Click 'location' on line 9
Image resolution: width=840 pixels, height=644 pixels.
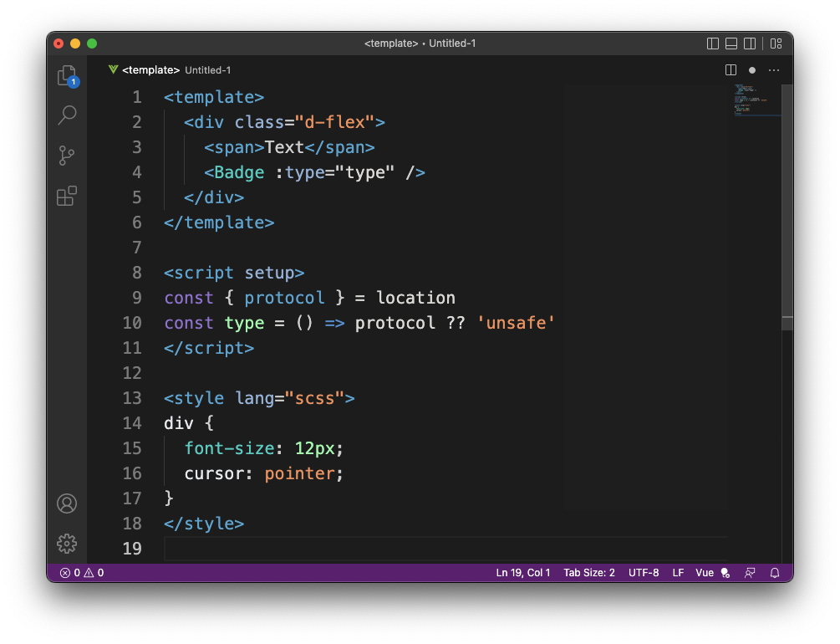(x=415, y=298)
